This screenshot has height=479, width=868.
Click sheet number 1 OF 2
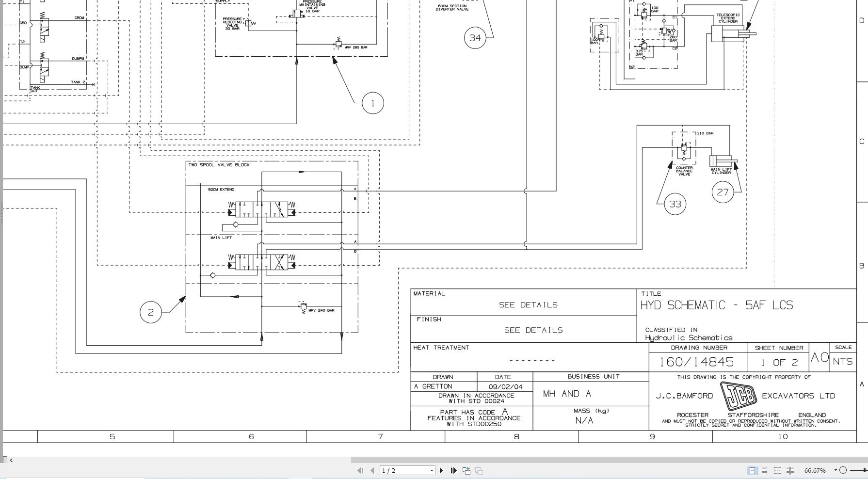coord(779,362)
